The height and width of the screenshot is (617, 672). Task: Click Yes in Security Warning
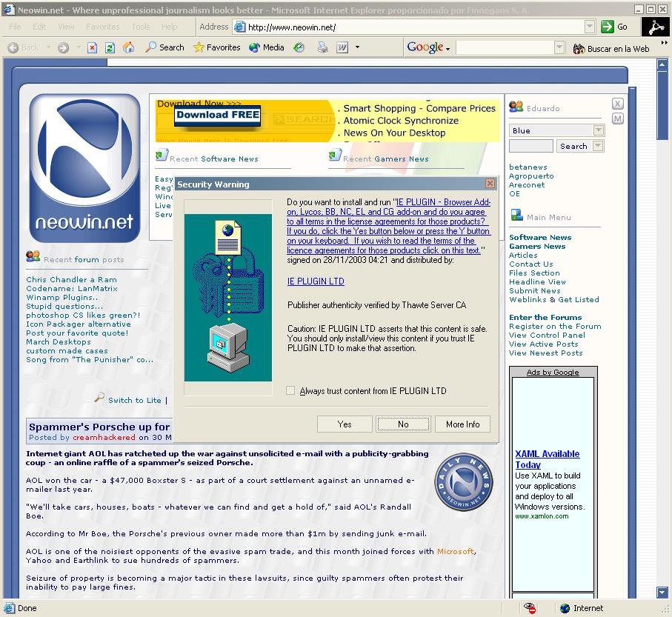(x=345, y=424)
